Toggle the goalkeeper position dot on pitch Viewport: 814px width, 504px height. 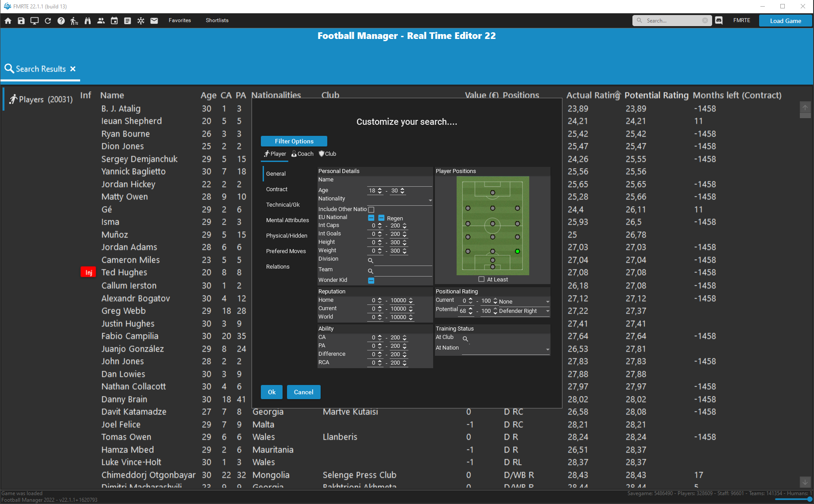tap(492, 267)
